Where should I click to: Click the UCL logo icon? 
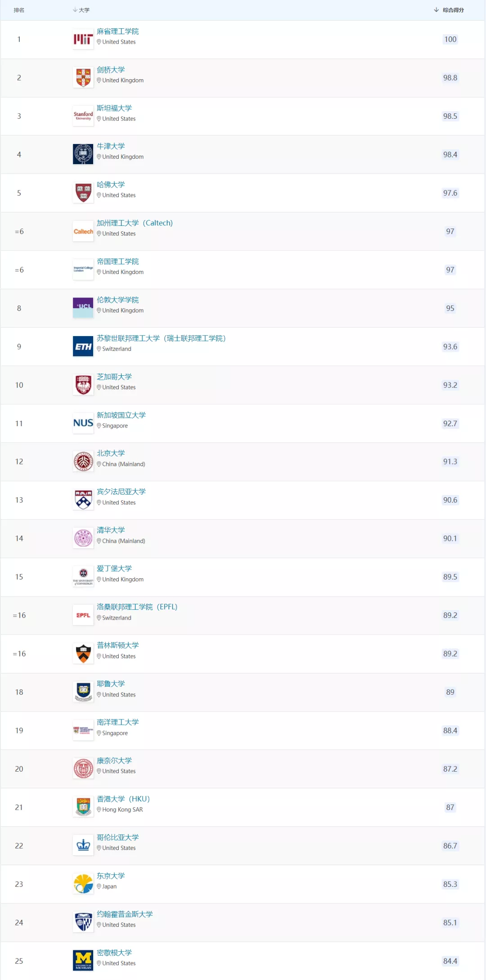[x=83, y=308]
